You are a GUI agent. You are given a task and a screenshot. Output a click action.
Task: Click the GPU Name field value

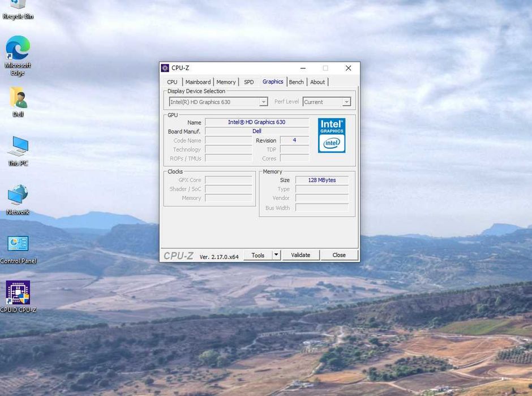(x=257, y=122)
